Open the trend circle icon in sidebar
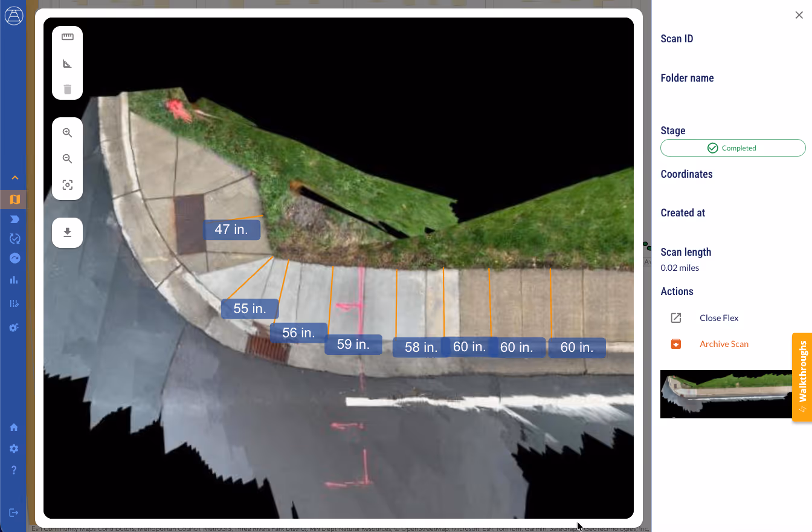The image size is (812, 532). [x=14, y=258]
